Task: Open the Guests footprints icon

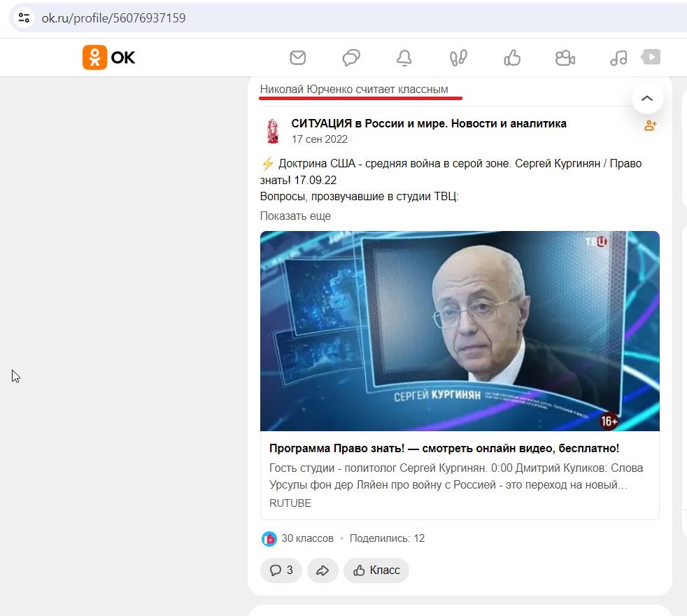Action: coord(458,57)
